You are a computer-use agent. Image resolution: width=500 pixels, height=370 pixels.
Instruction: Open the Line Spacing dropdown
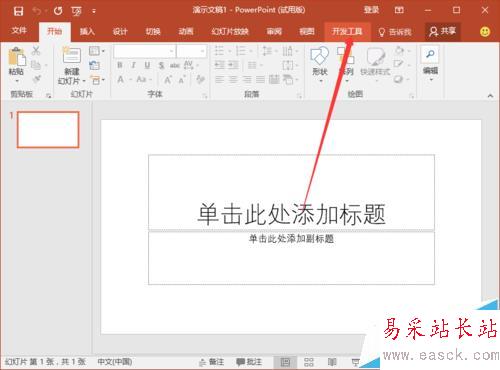(270, 51)
